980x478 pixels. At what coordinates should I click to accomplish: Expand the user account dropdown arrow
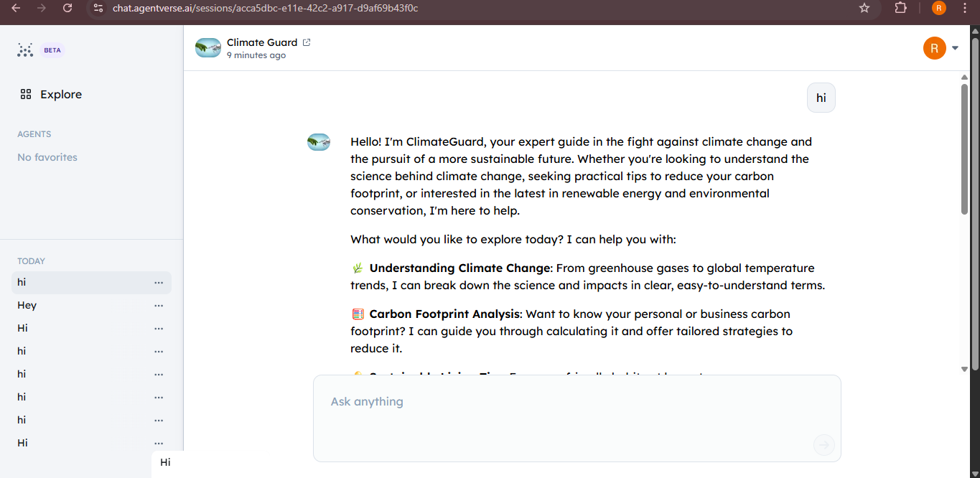tap(955, 48)
